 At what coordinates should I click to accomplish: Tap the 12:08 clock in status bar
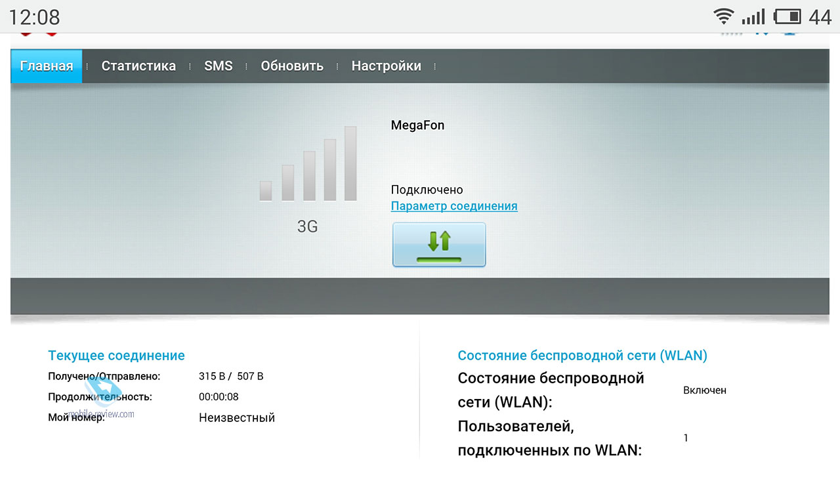click(x=34, y=16)
